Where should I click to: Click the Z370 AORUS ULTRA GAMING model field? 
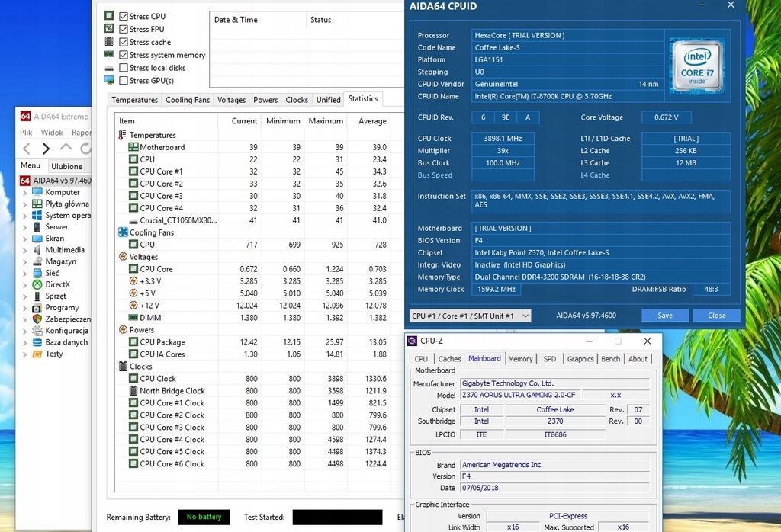coord(519,395)
